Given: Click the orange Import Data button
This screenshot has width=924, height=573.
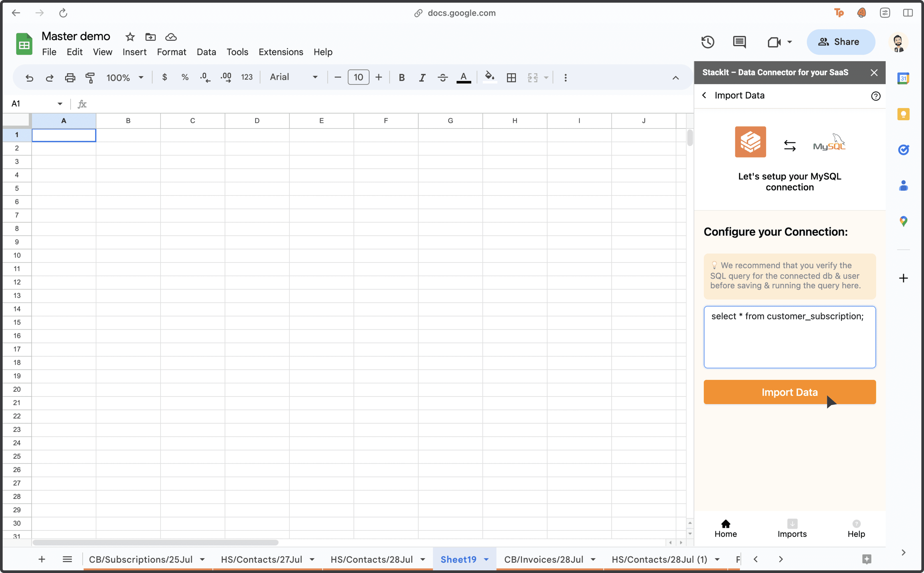Looking at the screenshot, I should tap(790, 392).
